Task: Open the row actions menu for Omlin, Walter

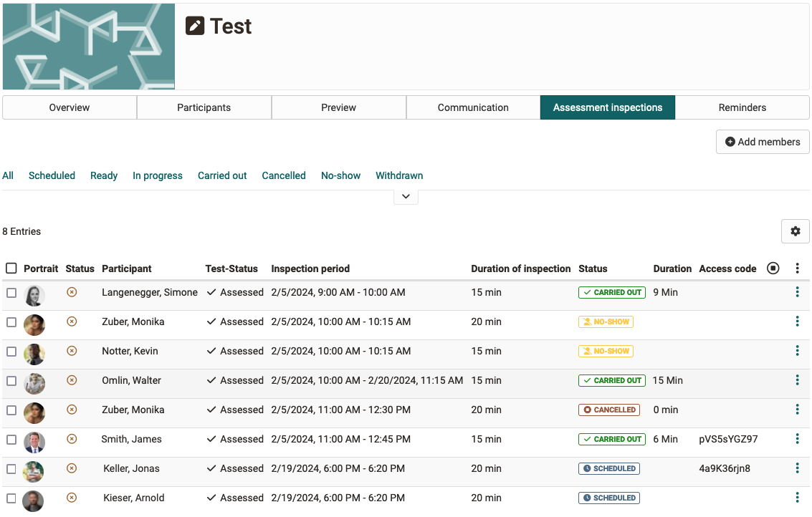Action: click(x=797, y=380)
